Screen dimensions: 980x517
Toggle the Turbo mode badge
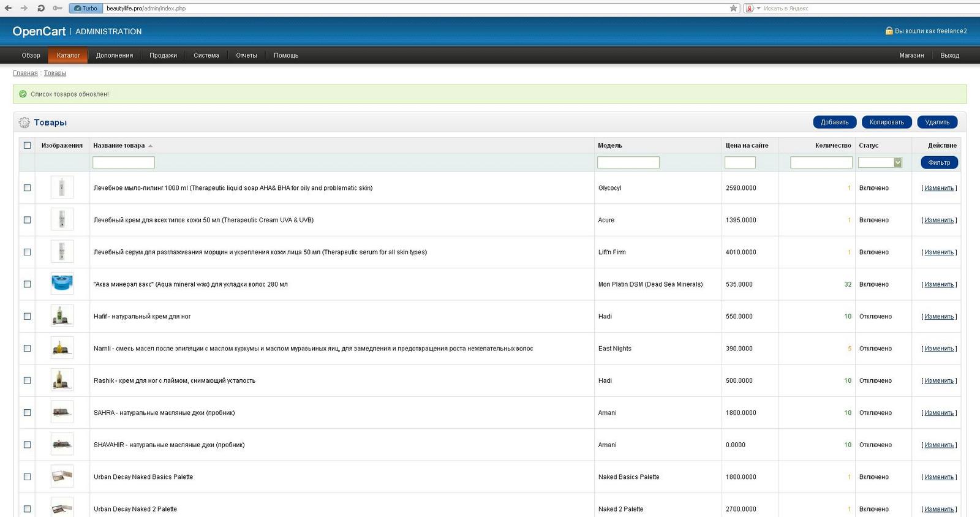[85, 8]
